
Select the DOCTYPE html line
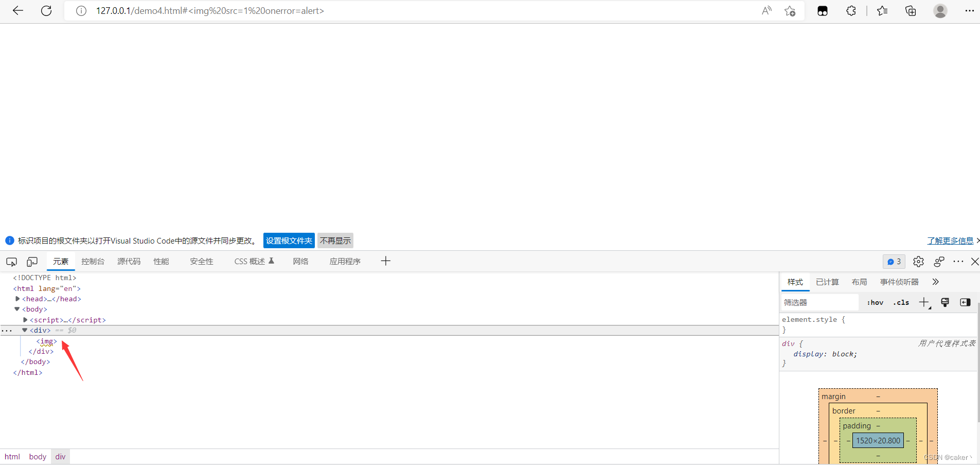tap(45, 278)
